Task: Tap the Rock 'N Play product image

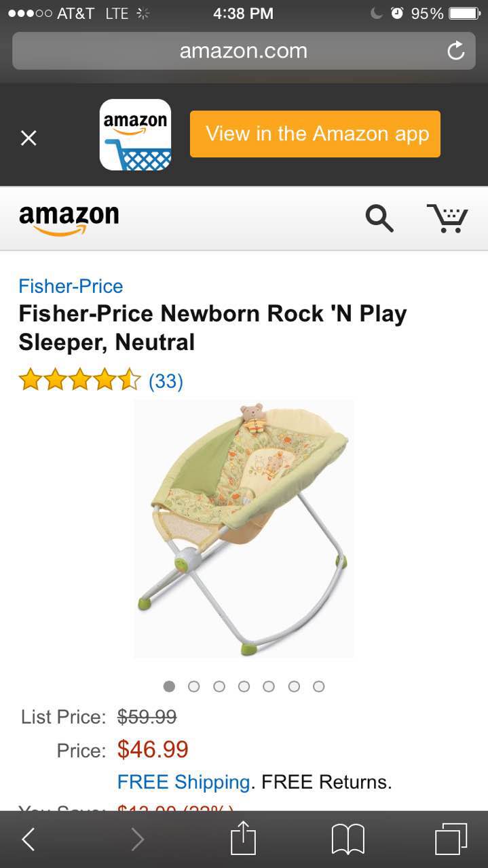Action: coord(244,529)
